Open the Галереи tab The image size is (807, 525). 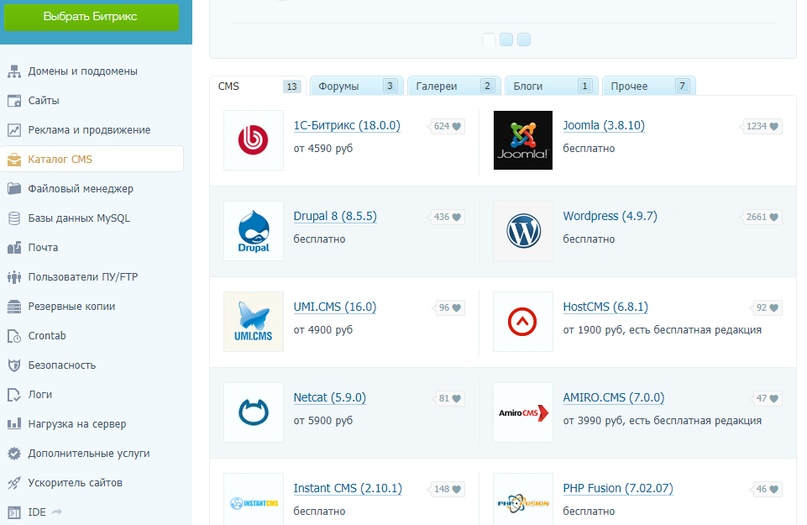click(x=452, y=86)
